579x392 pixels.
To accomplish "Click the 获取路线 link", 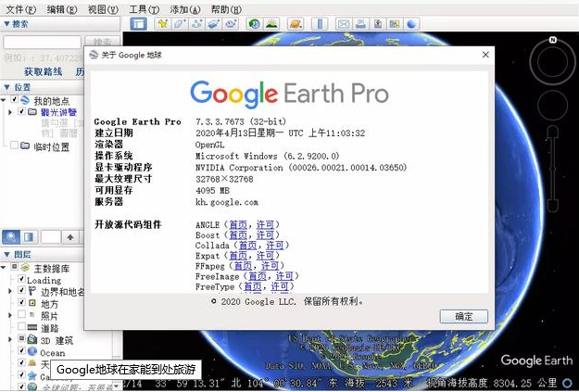I will coord(44,71).
